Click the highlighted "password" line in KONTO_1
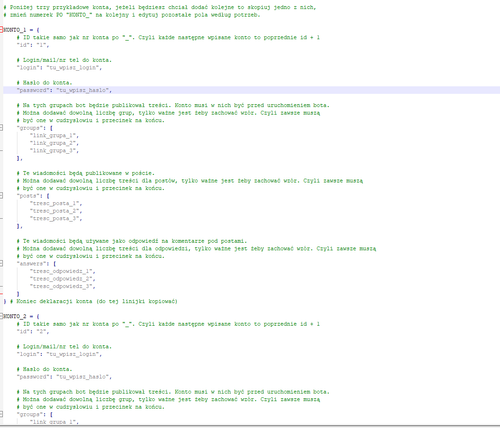Screen dimensions: 500x428 coord(252,90)
